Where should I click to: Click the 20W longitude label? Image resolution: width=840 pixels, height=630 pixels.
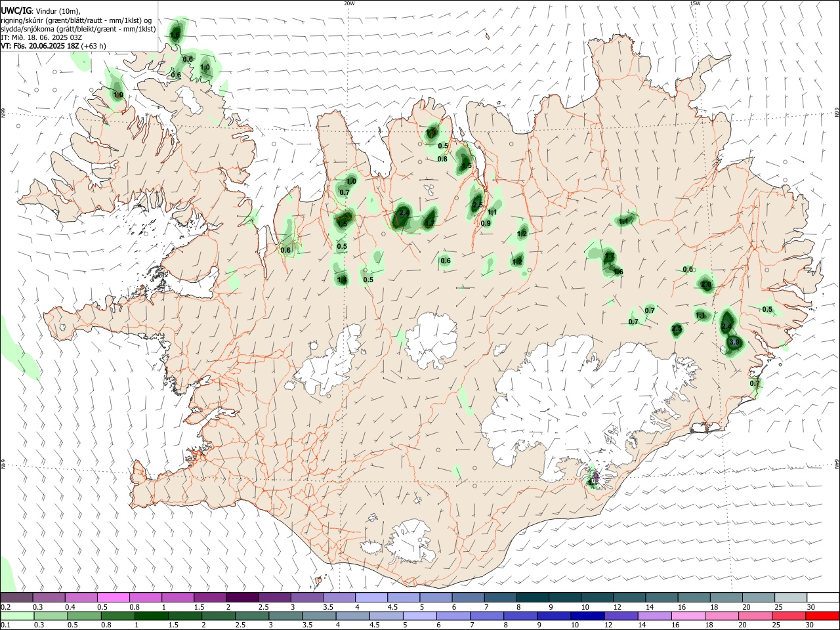349,3
